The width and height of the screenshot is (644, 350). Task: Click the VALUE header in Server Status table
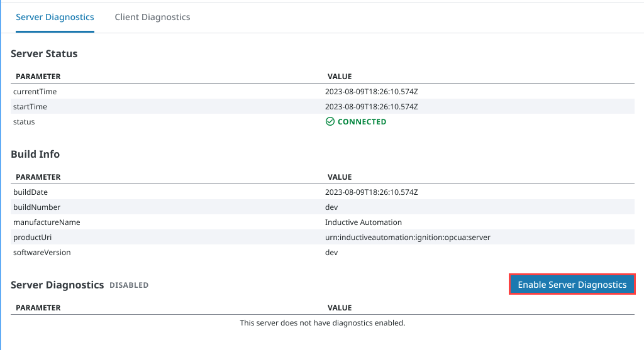340,77
